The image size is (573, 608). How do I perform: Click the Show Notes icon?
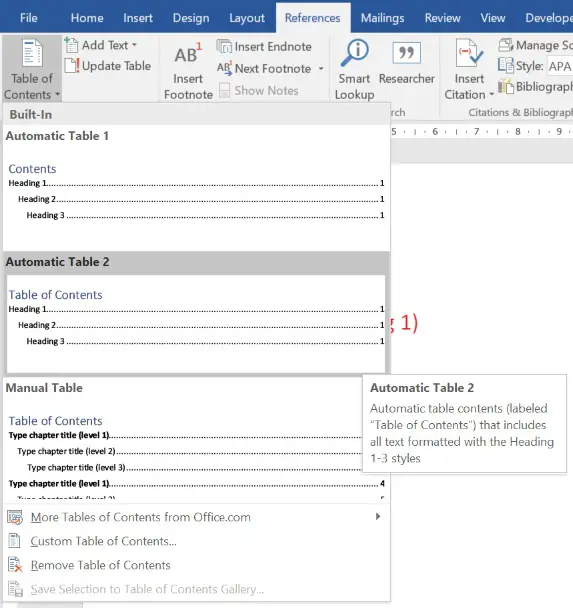224,90
